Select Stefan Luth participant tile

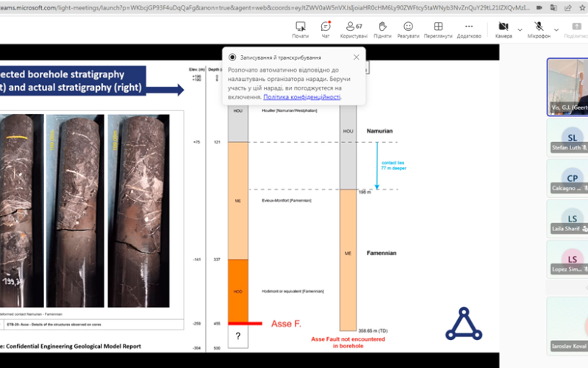click(x=567, y=138)
